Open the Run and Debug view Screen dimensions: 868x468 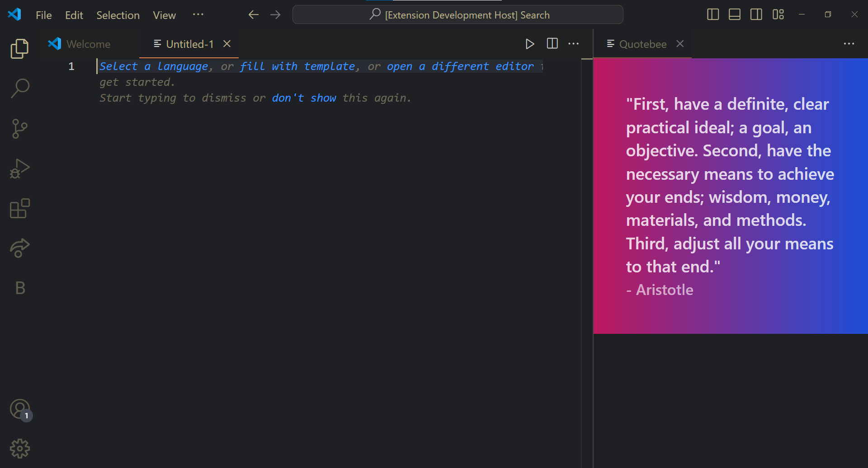19,168
